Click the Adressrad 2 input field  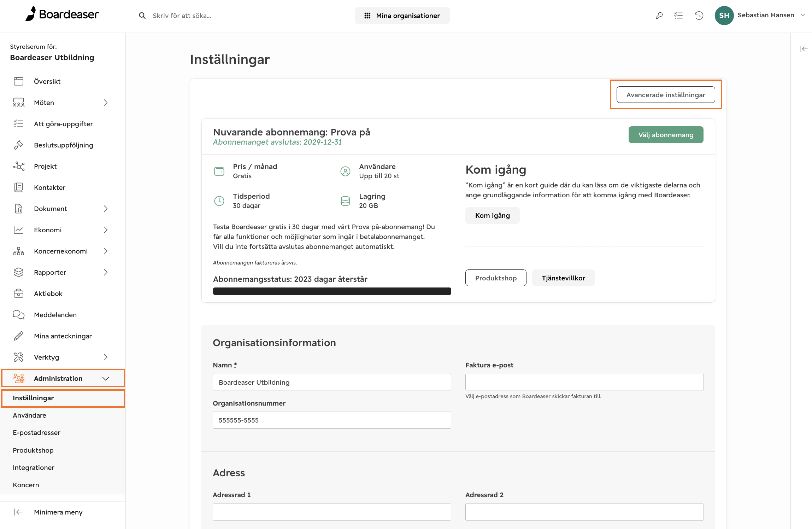coord(584,512)
